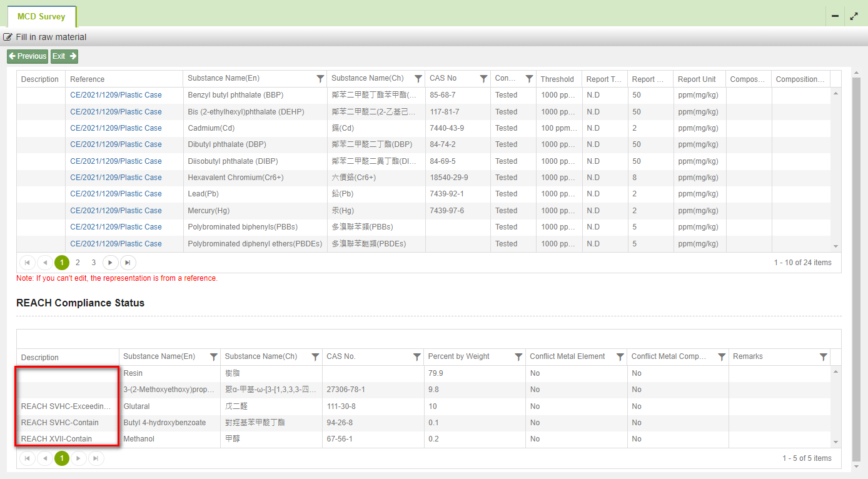Go to first page in REACH table pager

28,458
